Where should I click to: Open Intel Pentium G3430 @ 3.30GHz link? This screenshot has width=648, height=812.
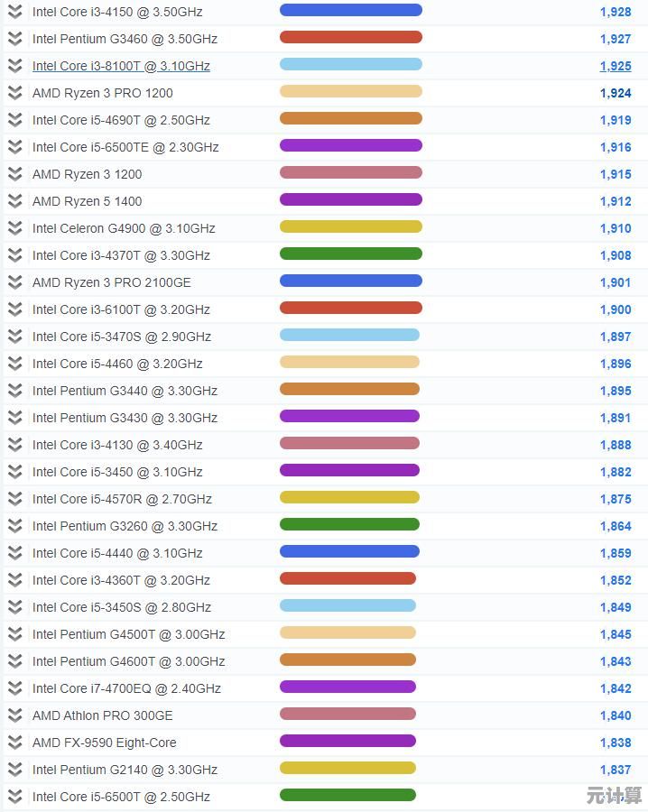125,418
